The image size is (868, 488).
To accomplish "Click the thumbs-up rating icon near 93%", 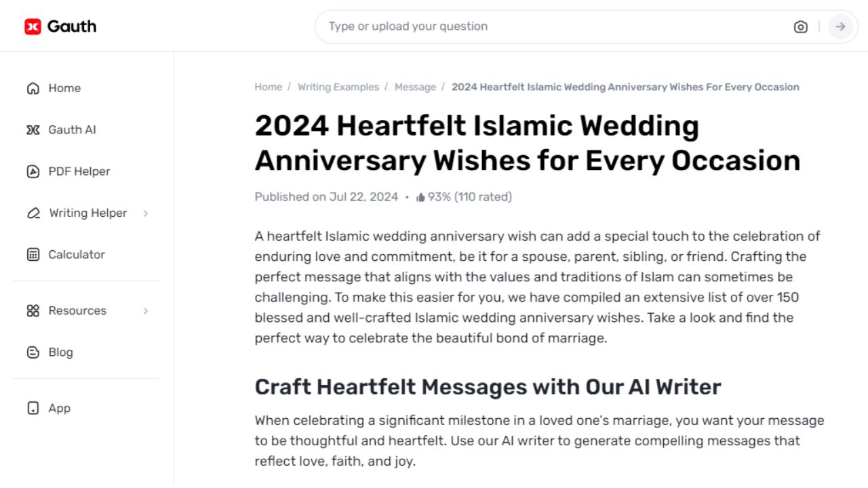I will [422, 197].
